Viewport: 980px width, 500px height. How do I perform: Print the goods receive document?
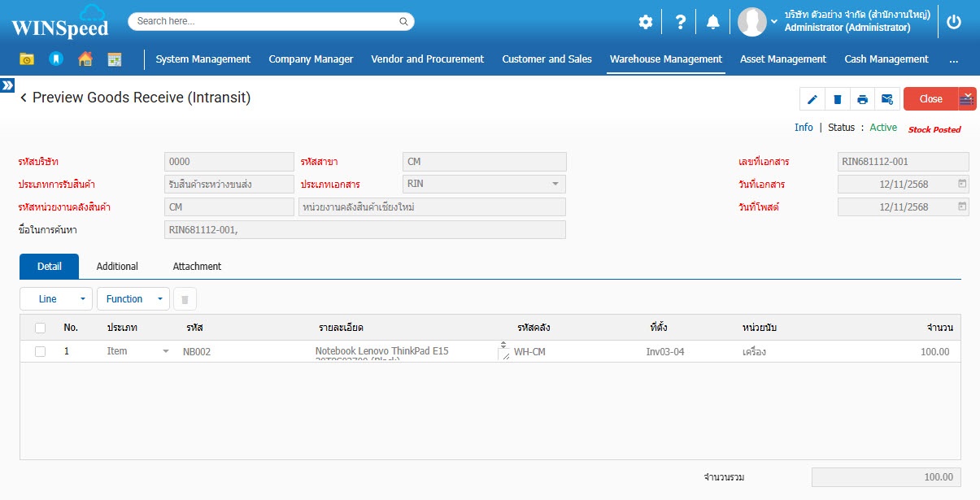pyautogui.click(x=862, y=99)
